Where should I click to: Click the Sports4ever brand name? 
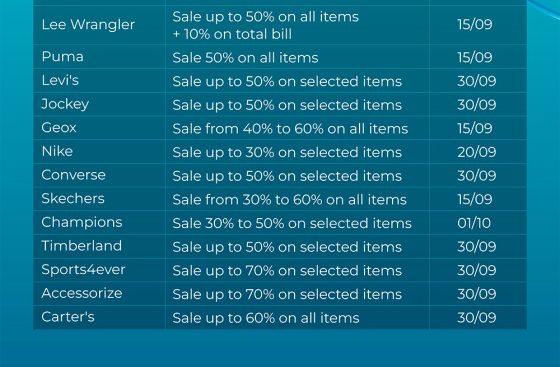click(x=83, y=270)
